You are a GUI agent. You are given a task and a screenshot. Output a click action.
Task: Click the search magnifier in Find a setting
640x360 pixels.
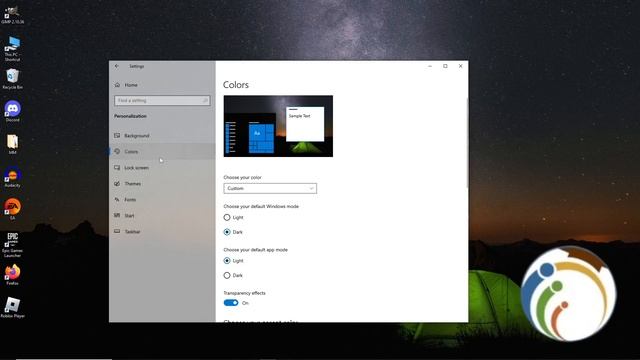pyautogui.click(x=205, y=100)
